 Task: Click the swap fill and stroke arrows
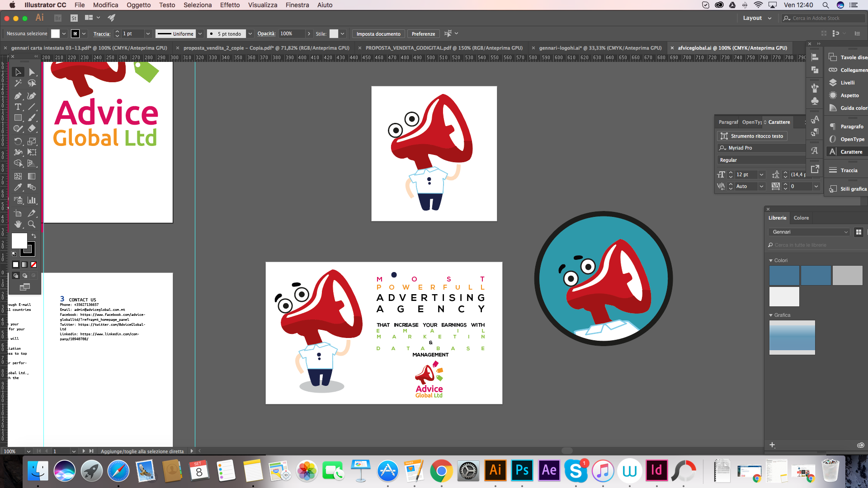34,236
